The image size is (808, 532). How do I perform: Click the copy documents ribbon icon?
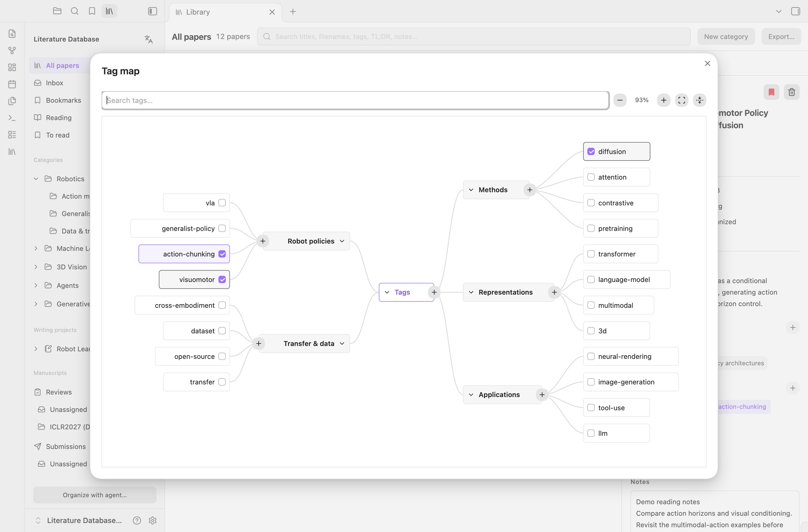coord(12,101)
